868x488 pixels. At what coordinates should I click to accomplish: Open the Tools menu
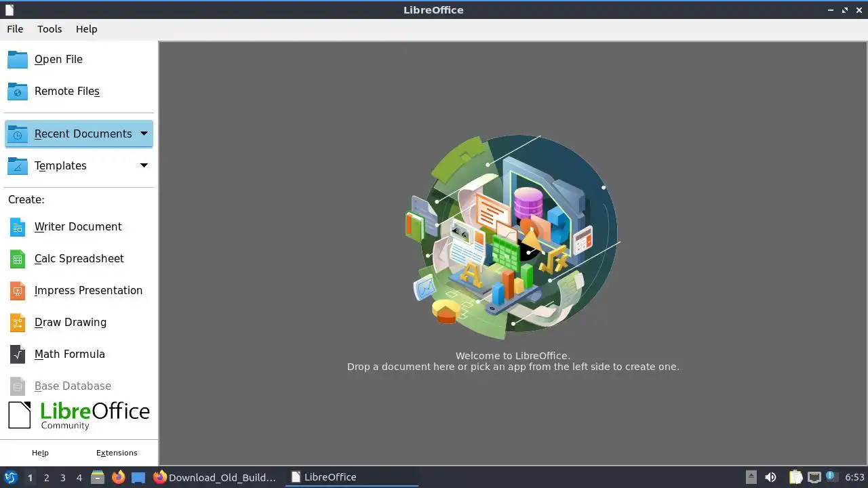click(x=50, y=29)
